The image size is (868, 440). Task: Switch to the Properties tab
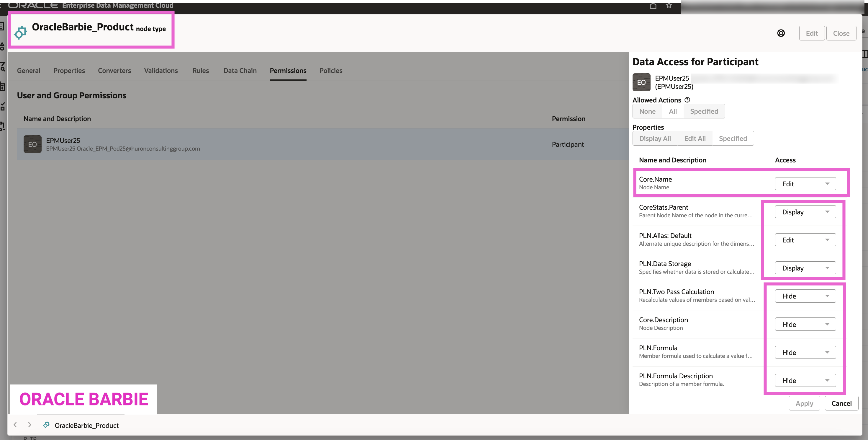click(x=69, y=71)
